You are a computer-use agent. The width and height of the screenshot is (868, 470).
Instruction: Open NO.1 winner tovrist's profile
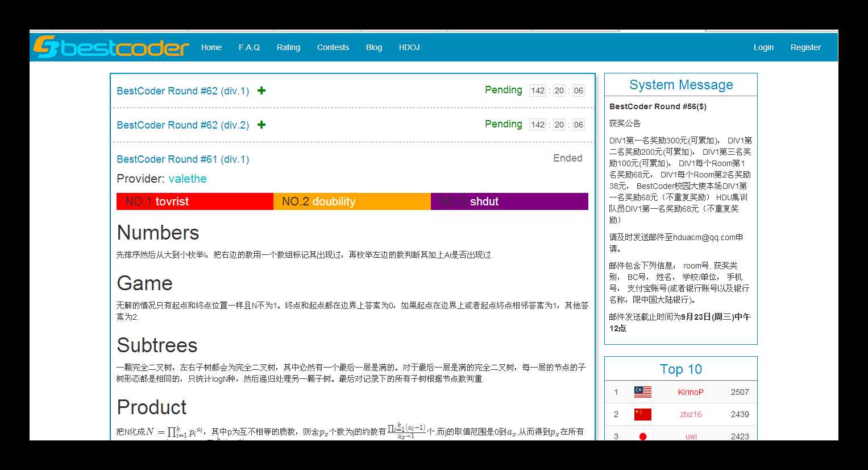172,201
